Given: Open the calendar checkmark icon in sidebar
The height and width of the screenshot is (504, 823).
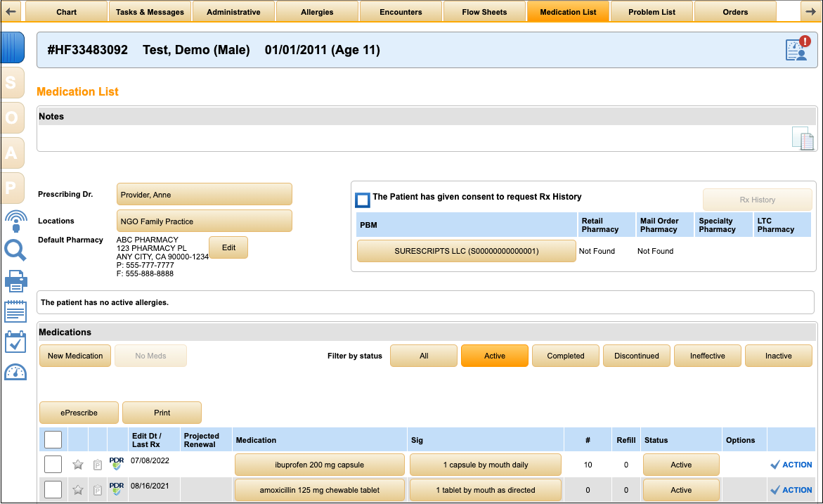Looking at the screenshot, I should (15, 342).
